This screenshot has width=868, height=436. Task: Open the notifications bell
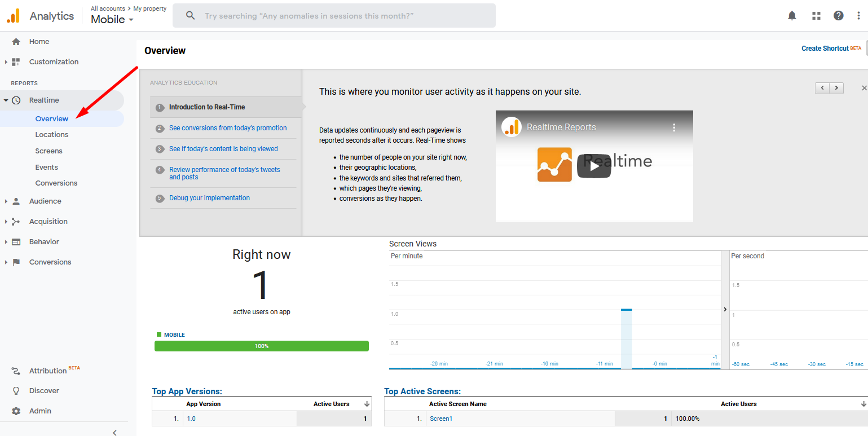(x=792, y=16)
